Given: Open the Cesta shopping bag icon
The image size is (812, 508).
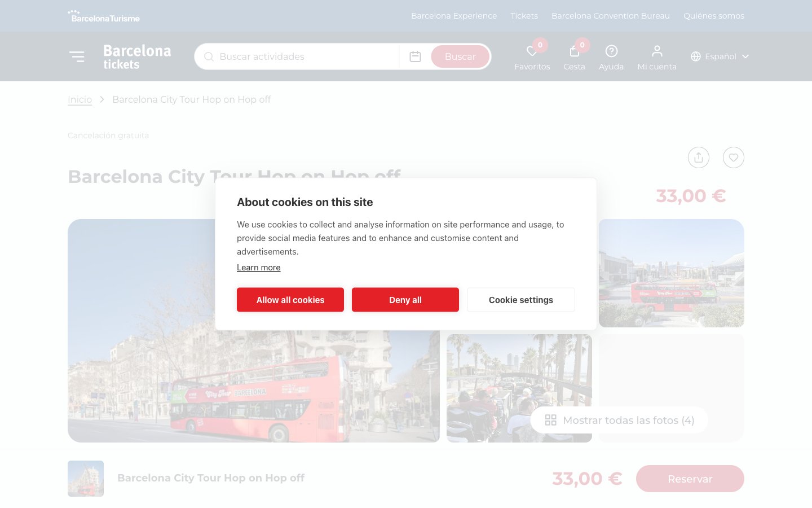Looking at the screenshot, I should click(574, 52).
